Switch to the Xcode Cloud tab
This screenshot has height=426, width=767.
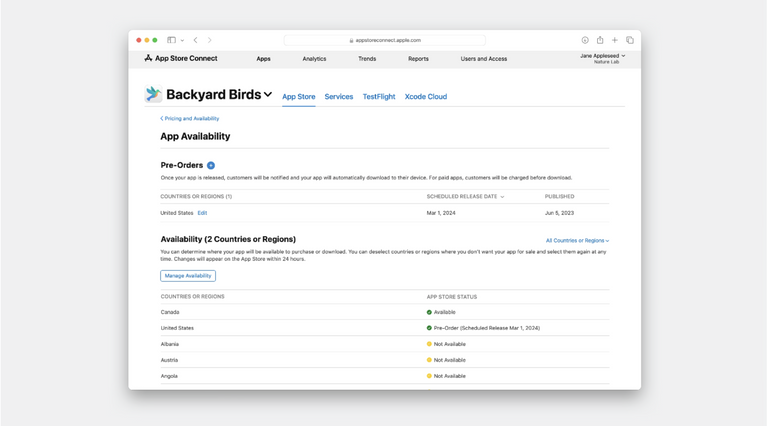click(426, 97)
